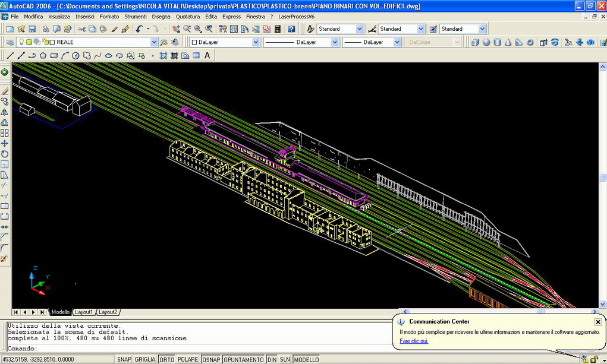Toggle ORTO mode on status bar
607x364 pixels.
point(166,359)
